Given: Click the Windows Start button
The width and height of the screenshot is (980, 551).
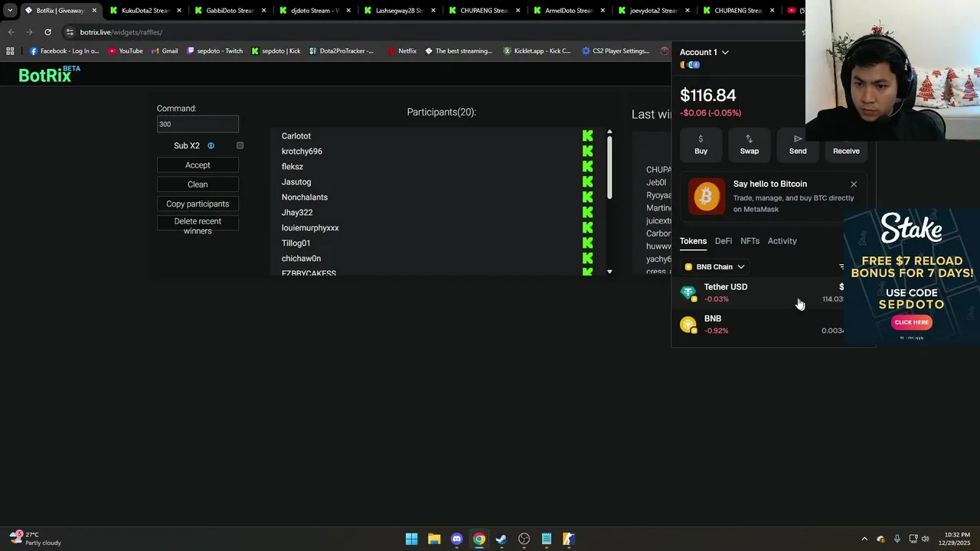Looking at the screenshot, I should (411, 539).
